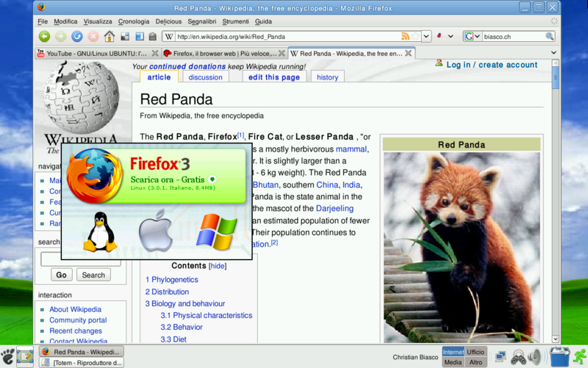Open the GNOME foot main menu
The width and height of the screenshot is (588, 368).
[x=7, y=356]
